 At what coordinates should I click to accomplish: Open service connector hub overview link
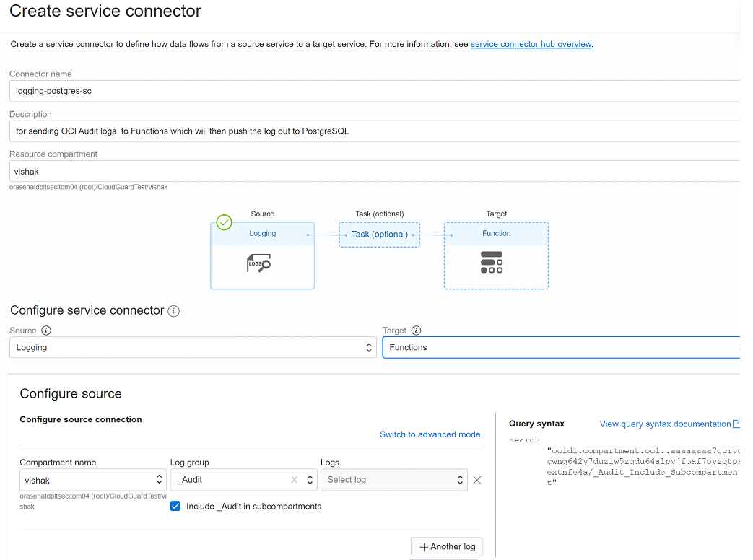click(x=531, y=44)
